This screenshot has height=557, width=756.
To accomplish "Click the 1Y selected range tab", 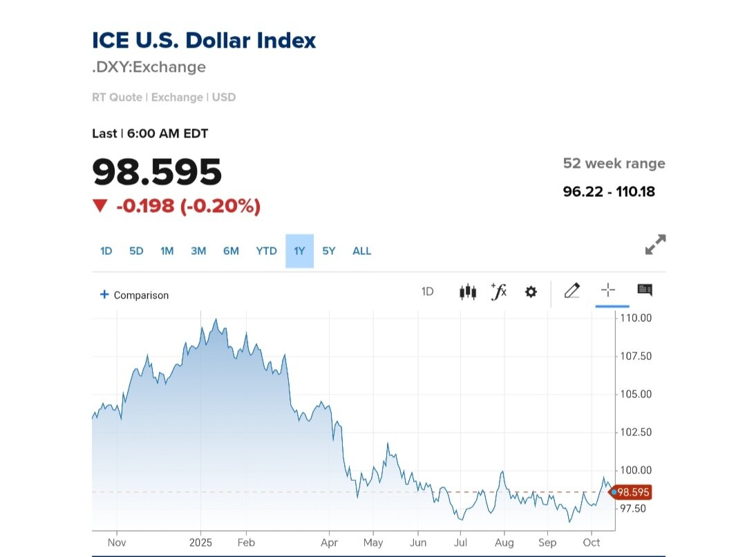I will (x=299, y=251).
